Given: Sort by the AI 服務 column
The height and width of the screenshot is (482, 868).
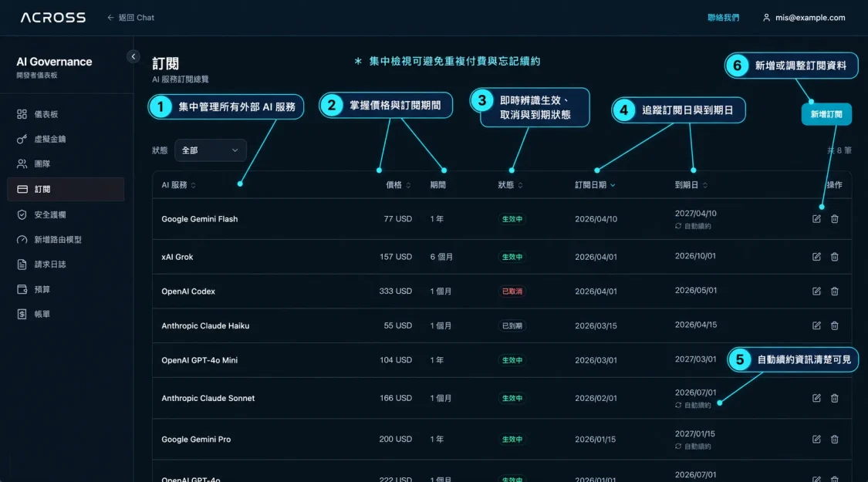Looking at the screenshot, I should [178, 185].
